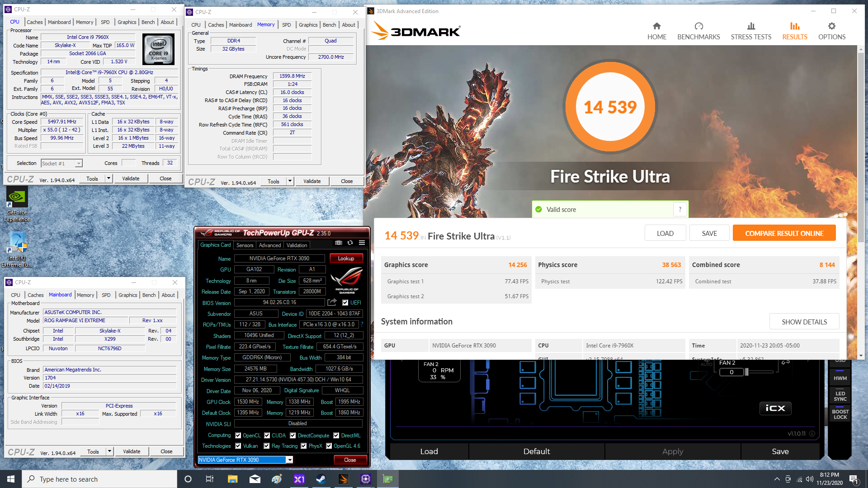Viewport: 868px width, 488px height.
Task: Open the 3DMark HOME section
Action: click(x=656, y=31)
